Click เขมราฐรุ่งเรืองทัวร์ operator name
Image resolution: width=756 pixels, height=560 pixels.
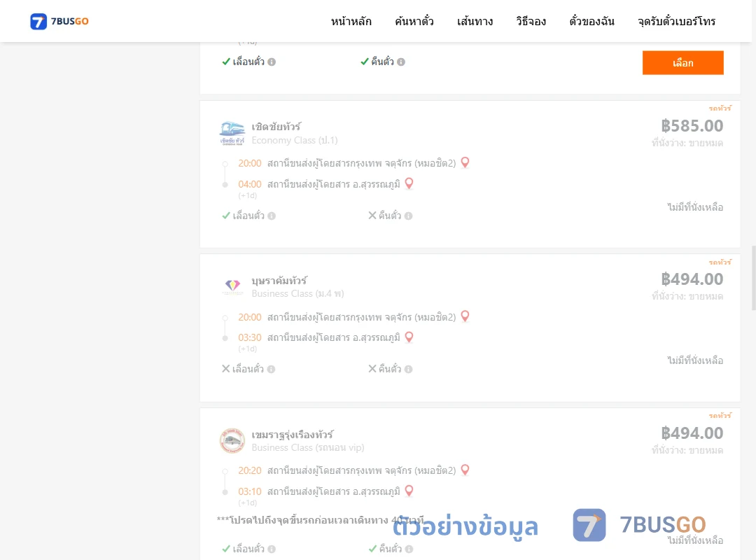pyautogui.click(x=292, y=434)
